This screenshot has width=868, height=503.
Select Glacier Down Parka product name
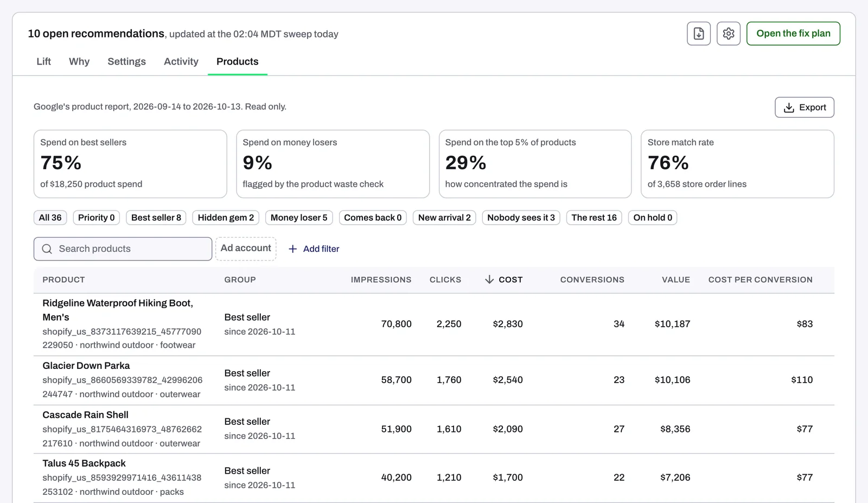point(86,366)
